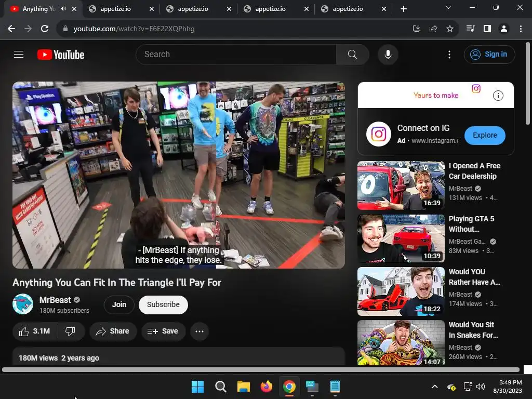This screenshot has width=532, height=399.
Task: Open network tray icon
Action: [468, 387]
